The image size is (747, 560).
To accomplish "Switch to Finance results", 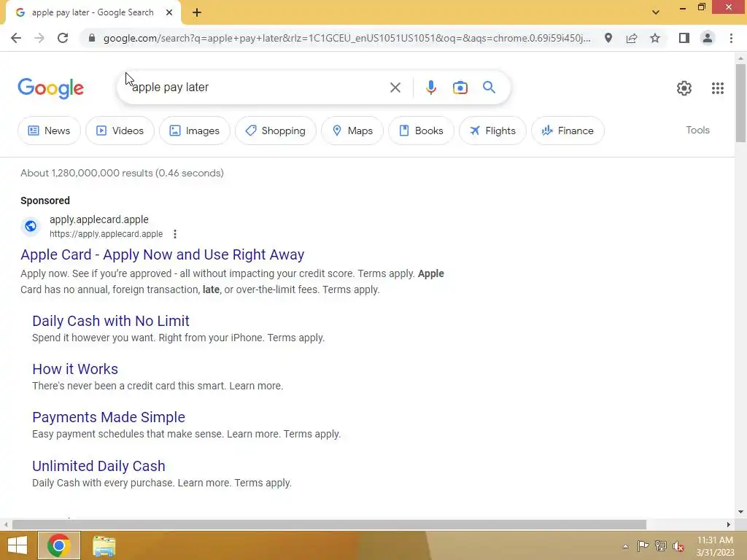I will tap(568, 131).
